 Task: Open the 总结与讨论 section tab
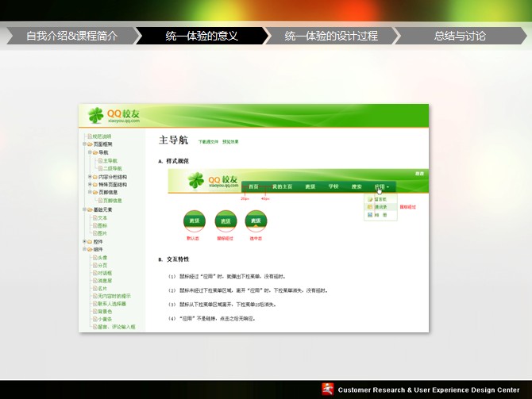click(x=460, y=36)
